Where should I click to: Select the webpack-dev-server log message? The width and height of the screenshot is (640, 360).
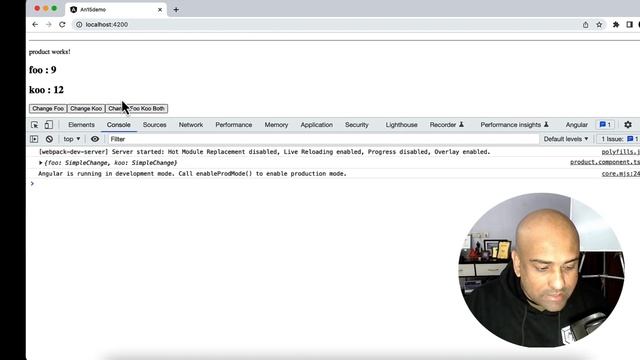[x=264, y=152]
